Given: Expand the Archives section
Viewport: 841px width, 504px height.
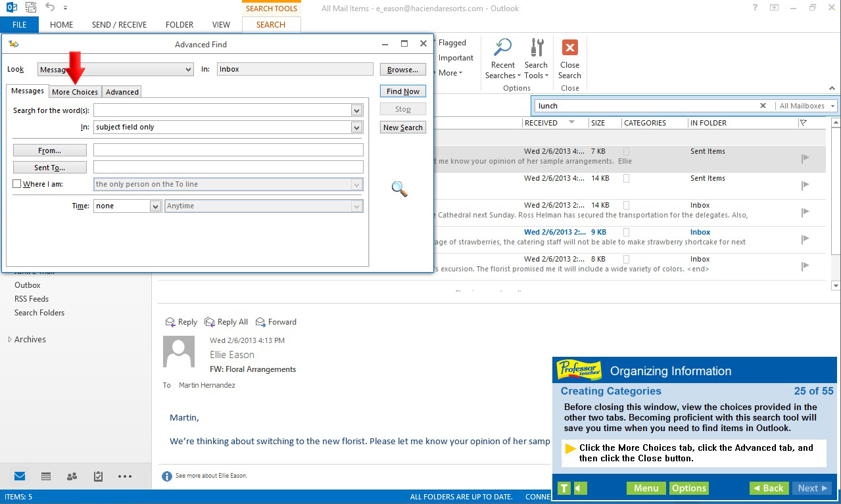Looking at the screenshot, I should tap(11, 339).
